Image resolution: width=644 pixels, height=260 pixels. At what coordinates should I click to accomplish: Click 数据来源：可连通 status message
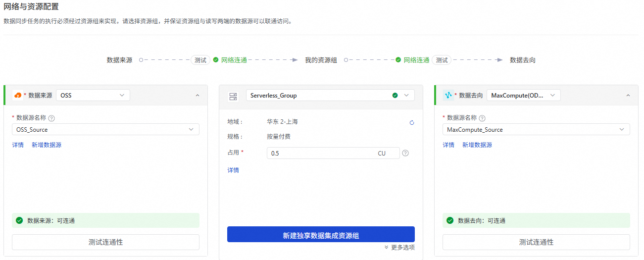pos(105,220)
